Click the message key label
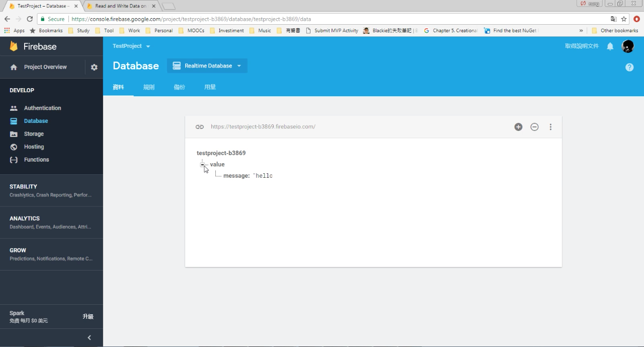Image resolution: width=644 pixels, height=347 pixels. [236, 176]
